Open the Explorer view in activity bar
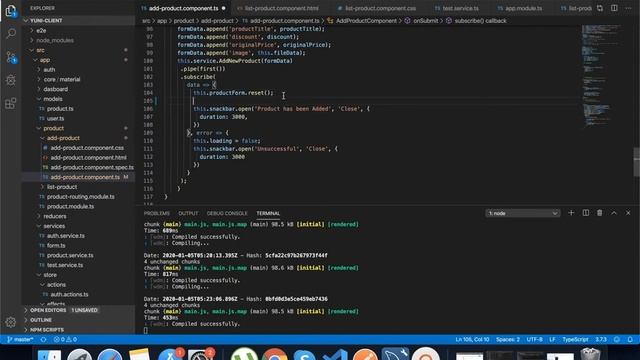The height and width of the screenshot is (360, 640). (x=11, y=11)
